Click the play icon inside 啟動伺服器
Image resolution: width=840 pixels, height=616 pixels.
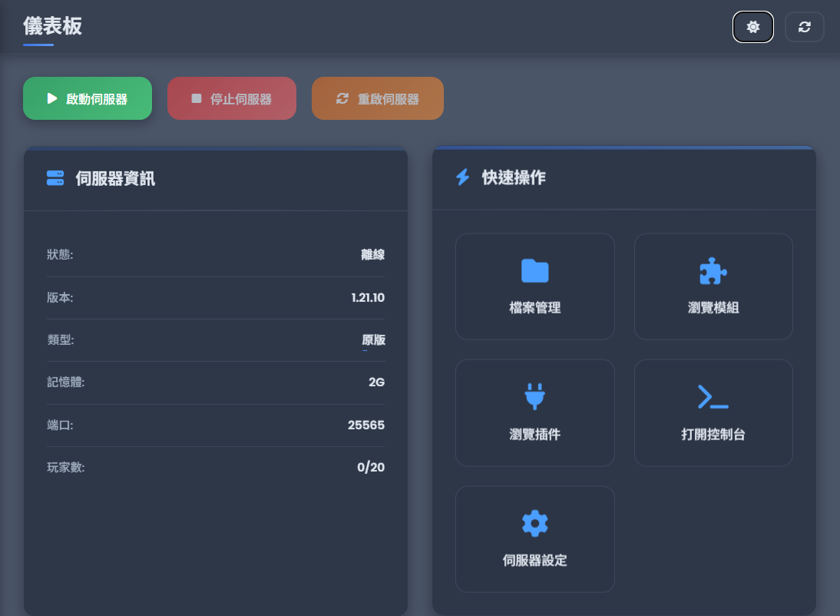[x=51, y=98]
